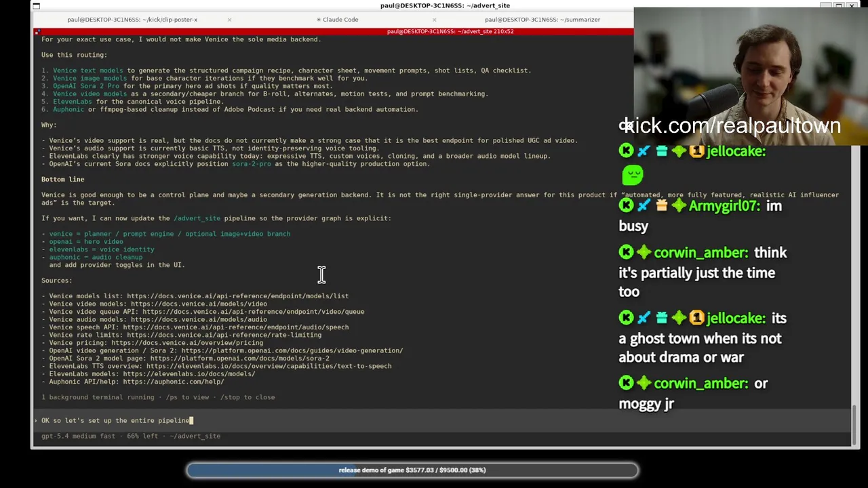The width and height of the screenshot is (868, 488).
Task: Open the window menu icon in title bar
Action: pyautogui.click(x=36, y=6)
